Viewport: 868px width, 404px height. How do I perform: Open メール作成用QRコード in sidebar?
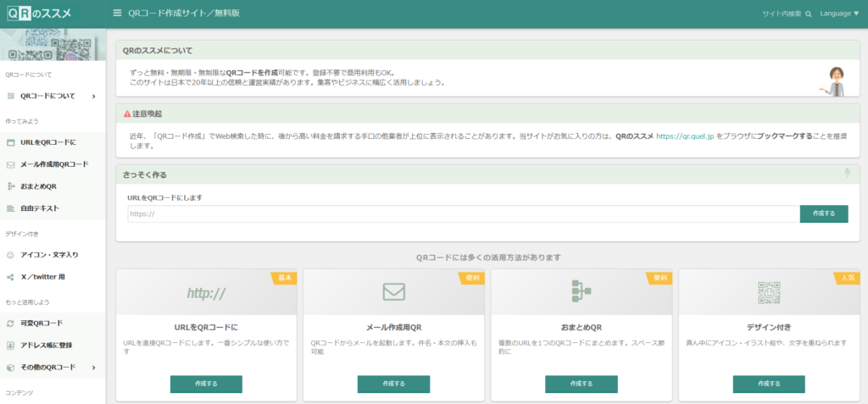[53, 164]
